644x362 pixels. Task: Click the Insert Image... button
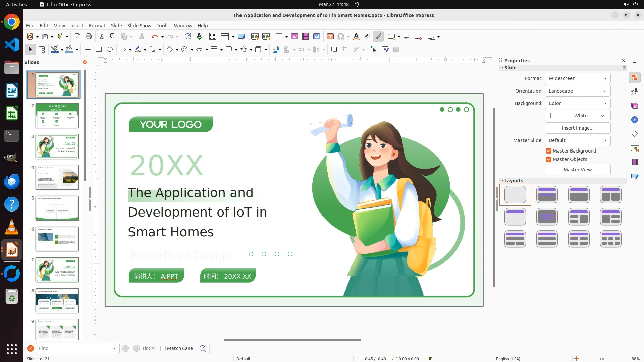coord(577,128)
